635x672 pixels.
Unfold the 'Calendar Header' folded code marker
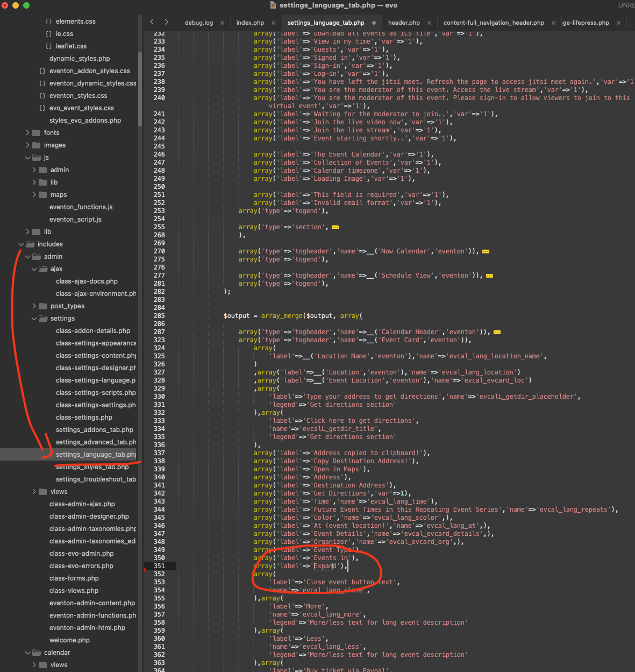pos(497,333)
